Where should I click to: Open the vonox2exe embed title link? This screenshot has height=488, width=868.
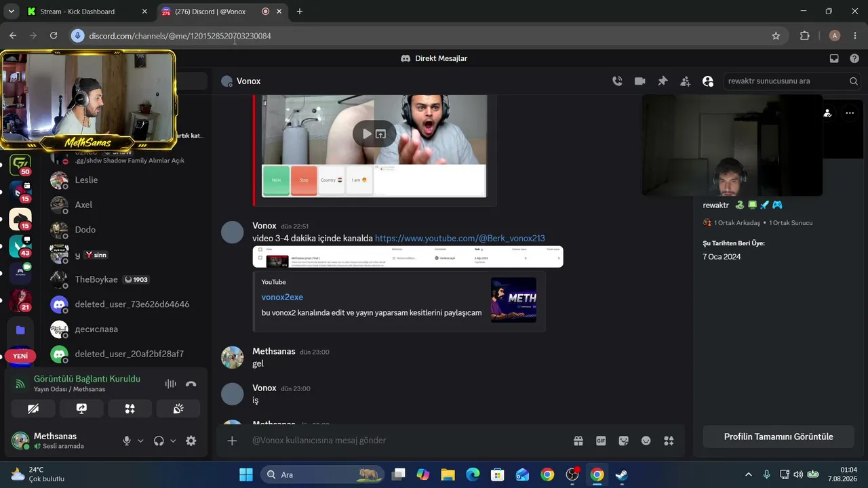coord(282,297)
